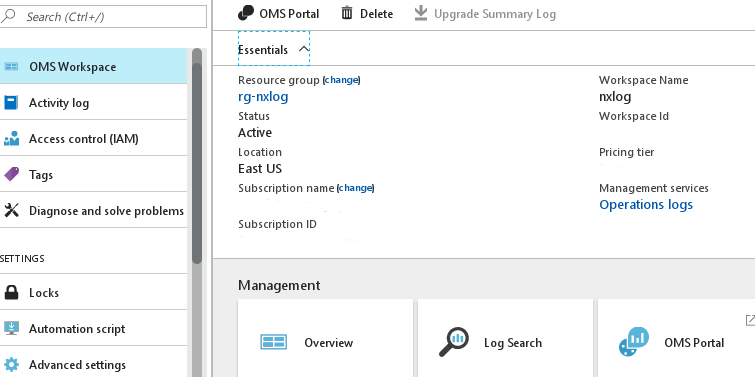Viewport: 755px width, 377px height.
Task: Click the Subscription ID label
Action: click(277, 224)
